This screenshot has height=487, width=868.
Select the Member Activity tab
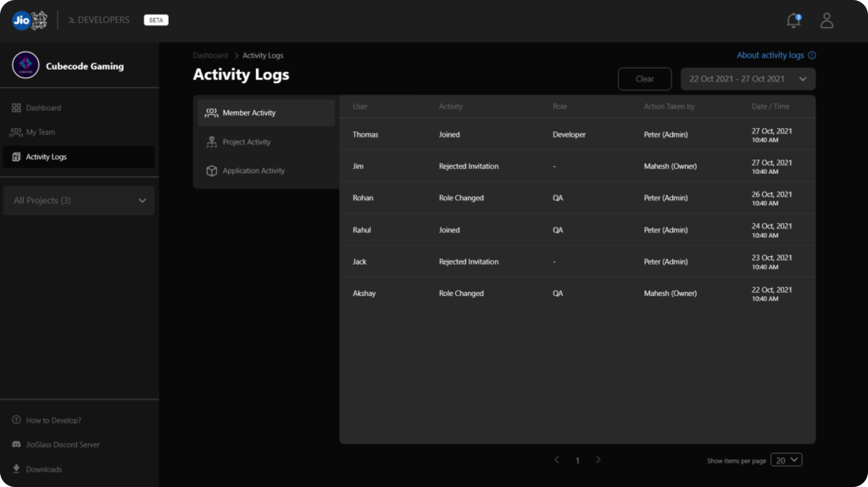(x=266, y=113)
